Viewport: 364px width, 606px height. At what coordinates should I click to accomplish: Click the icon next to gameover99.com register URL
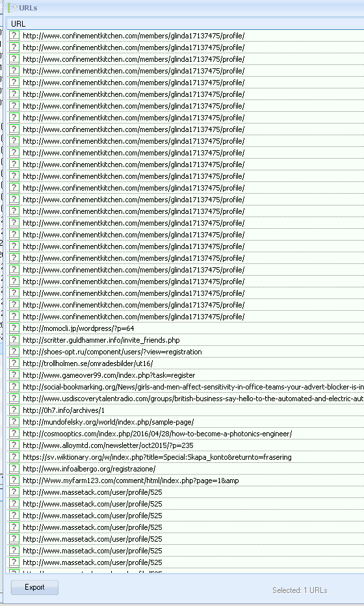coord(14,375)
